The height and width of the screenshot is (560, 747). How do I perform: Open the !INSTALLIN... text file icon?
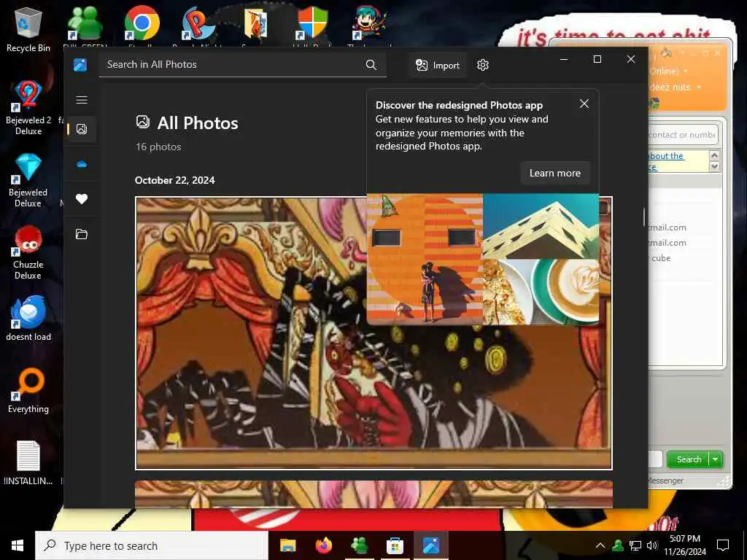(28, 463)
